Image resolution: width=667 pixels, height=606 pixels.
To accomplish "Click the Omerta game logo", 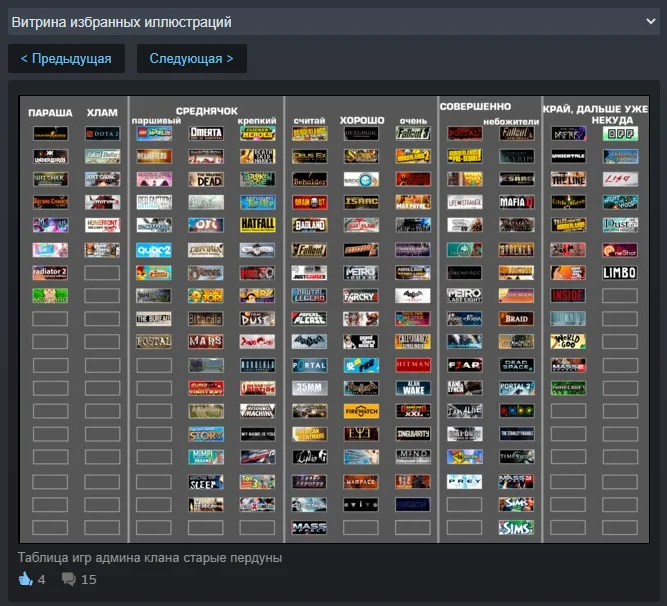I will click(x=206, y=134).
